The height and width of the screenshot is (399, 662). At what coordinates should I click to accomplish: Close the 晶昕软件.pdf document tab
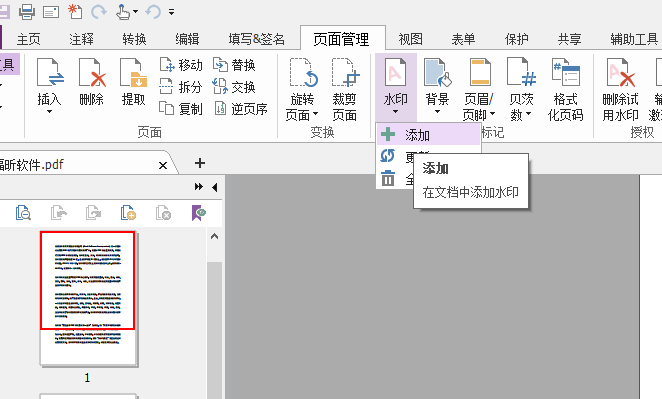(x=163, y=166)
